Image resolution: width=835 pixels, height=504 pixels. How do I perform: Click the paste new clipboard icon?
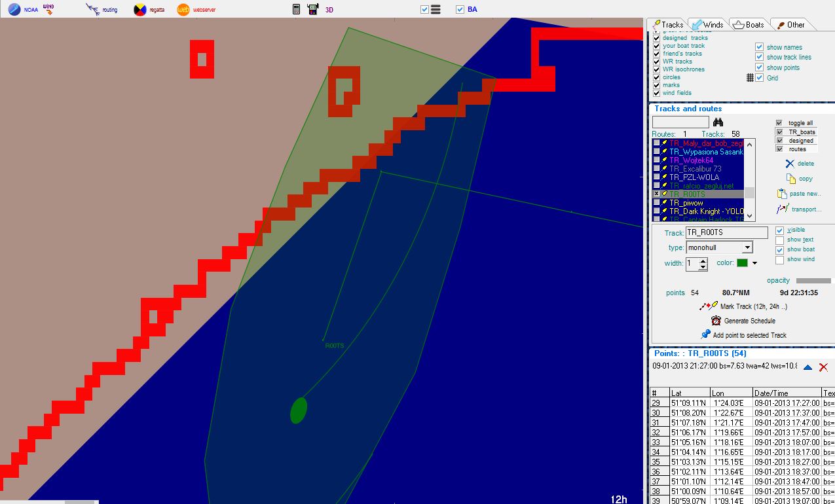(781, 194)
